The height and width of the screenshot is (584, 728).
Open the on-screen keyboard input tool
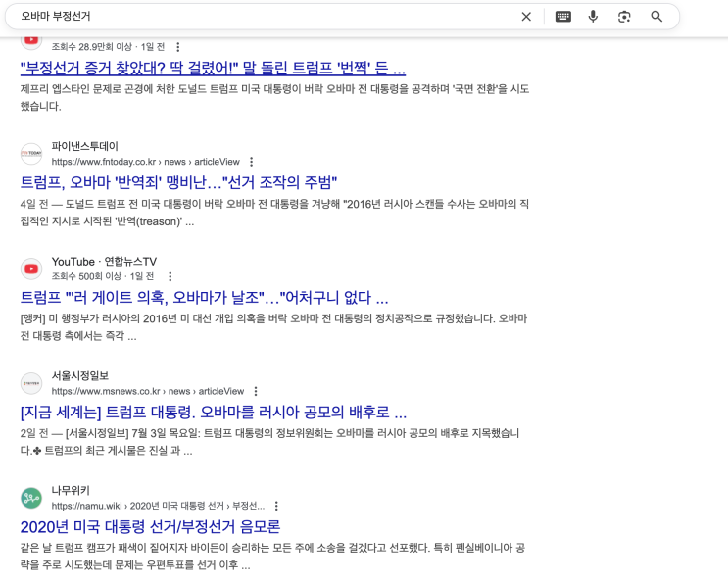click(563, 17)
